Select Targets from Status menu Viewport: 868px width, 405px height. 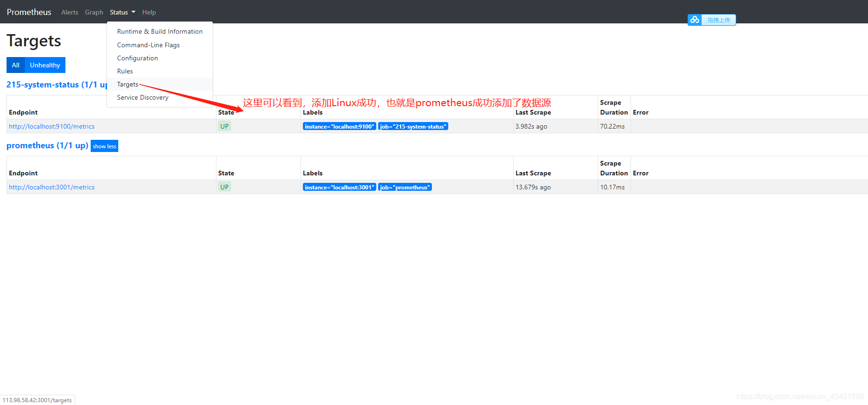point(160,84)
